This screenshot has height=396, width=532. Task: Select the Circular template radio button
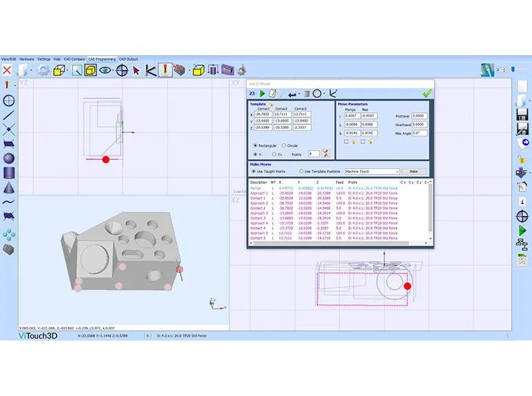[x=285, y=145]
